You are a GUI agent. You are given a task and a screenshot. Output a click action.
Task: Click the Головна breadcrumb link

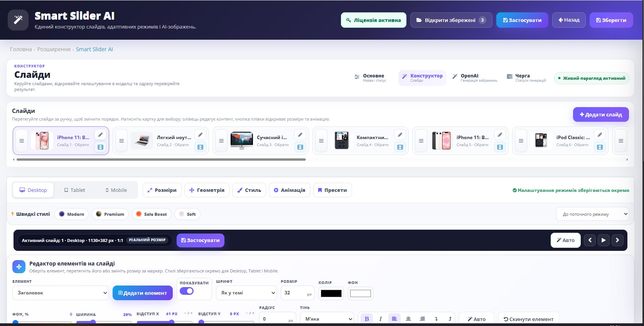(21, 49)
